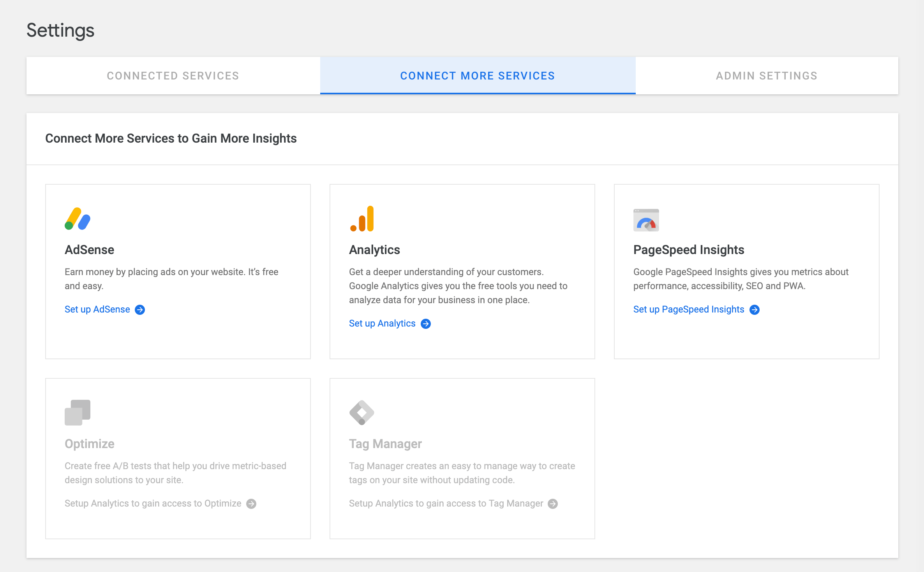Click arrow icon after Optimize setup text

[x=251, y=504]
